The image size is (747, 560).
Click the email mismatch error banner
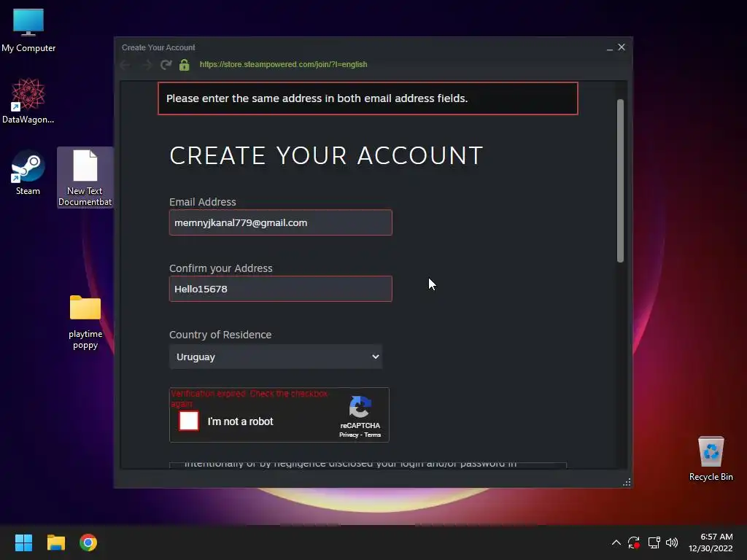pos(368,98)
